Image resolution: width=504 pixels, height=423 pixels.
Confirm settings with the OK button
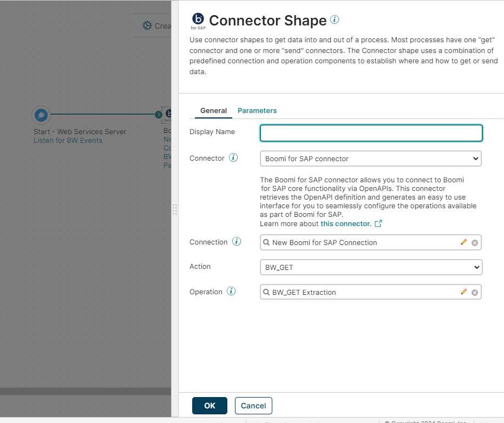coord(210,405)
